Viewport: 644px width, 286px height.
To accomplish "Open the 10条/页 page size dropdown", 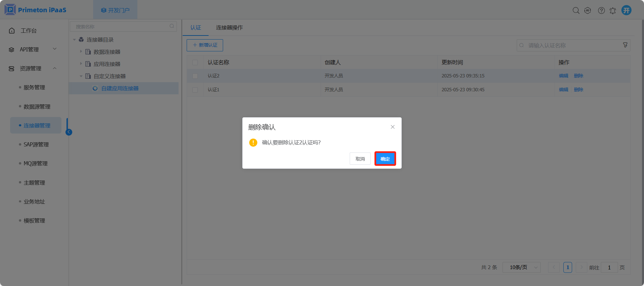I will [521, 267].
